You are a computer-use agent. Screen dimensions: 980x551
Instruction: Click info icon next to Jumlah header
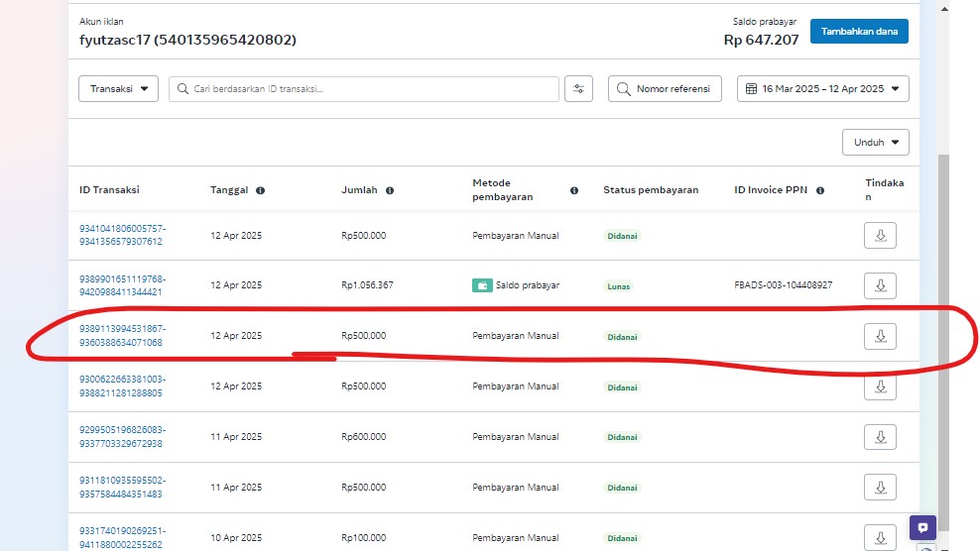(390, 190)
